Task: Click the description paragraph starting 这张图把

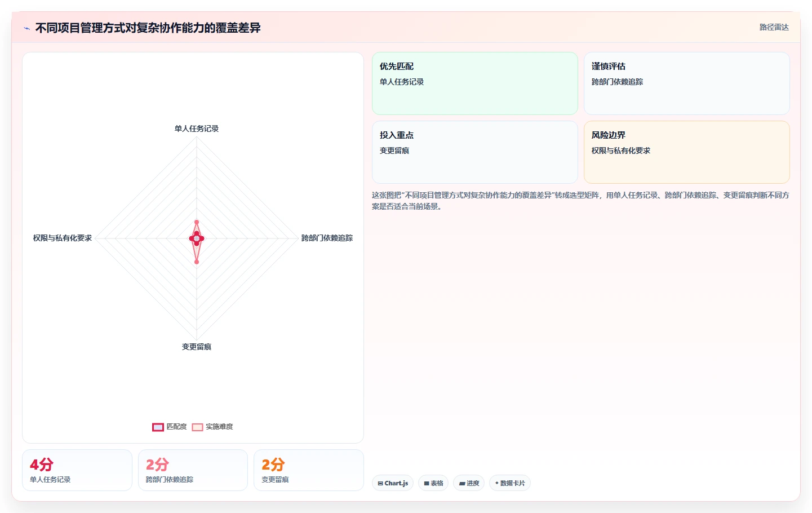Action: [x=580, y=201]
